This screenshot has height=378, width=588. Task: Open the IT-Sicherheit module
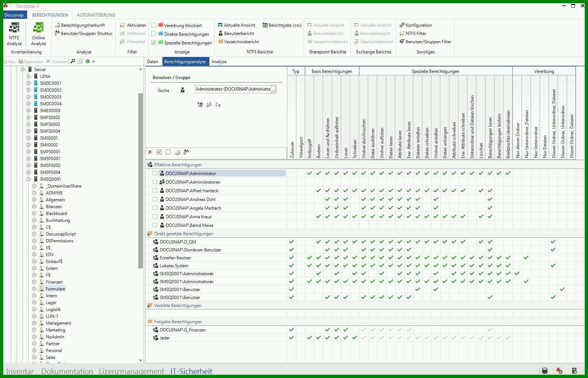coord(191,371)
